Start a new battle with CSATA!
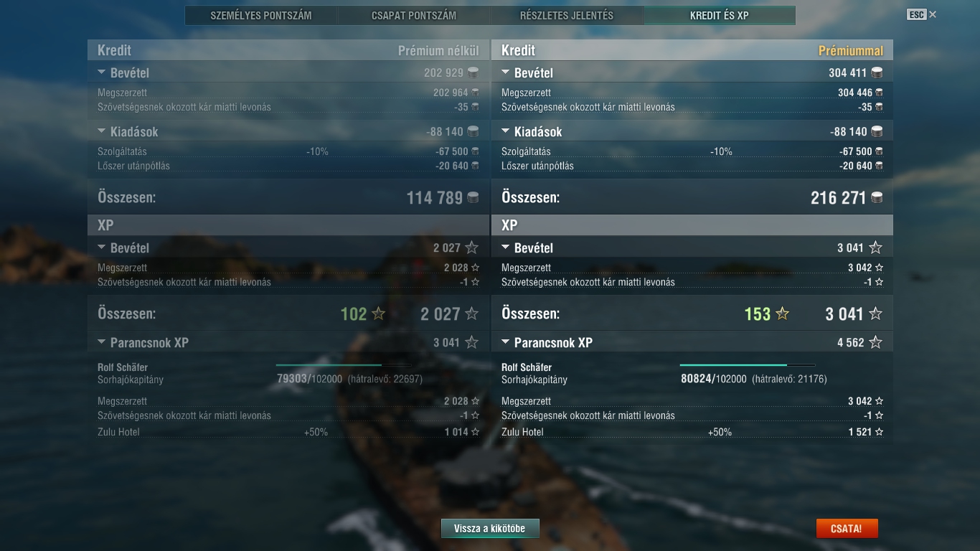The image size is (980, 551). point(847,529)
